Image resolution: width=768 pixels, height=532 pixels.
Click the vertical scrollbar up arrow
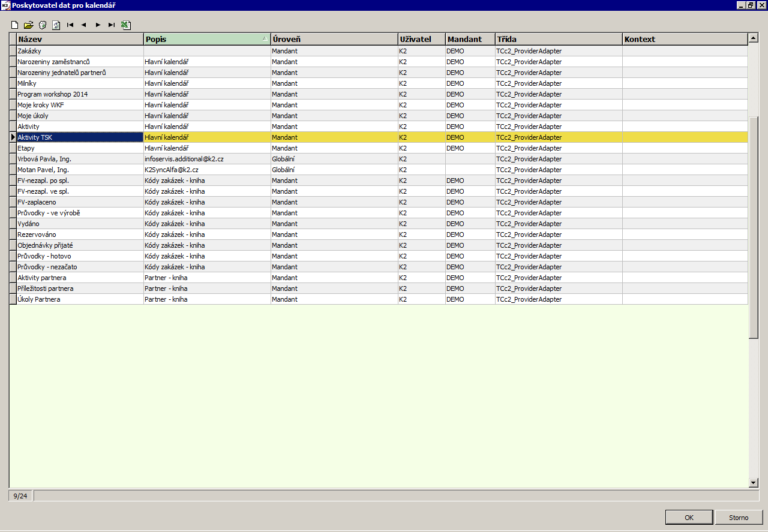click(754, 38)
